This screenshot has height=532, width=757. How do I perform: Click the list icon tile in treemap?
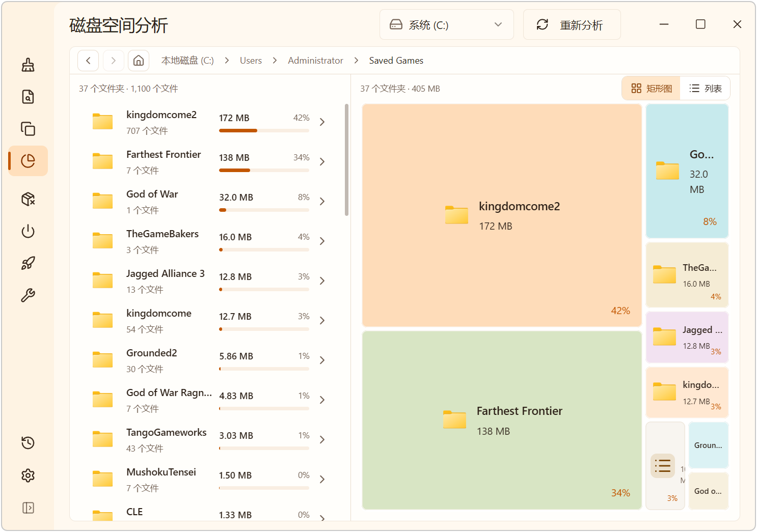pyautogui.click(x=663, y=466)
